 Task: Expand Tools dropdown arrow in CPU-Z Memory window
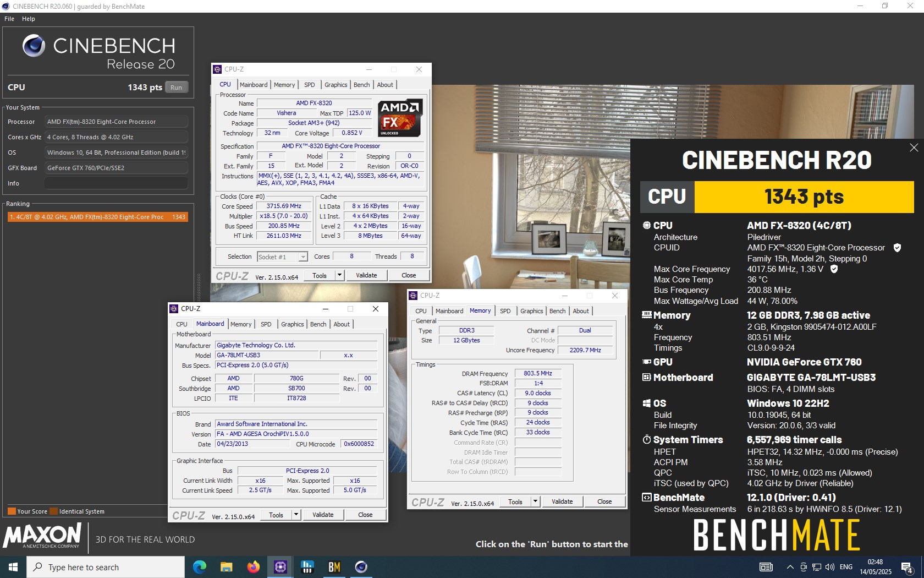pyautogui.click(x=535, y=501)
